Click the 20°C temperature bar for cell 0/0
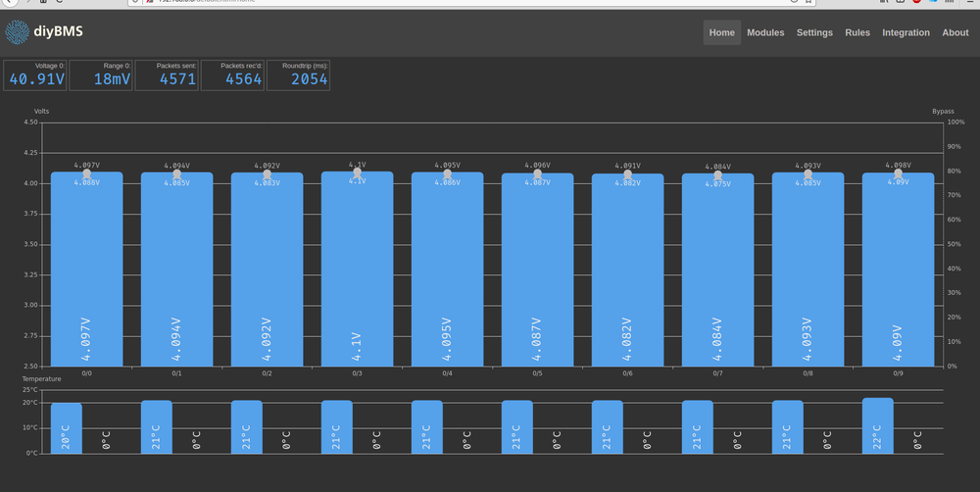This screenshot has height=492, width=980. (x=67, y=428)
